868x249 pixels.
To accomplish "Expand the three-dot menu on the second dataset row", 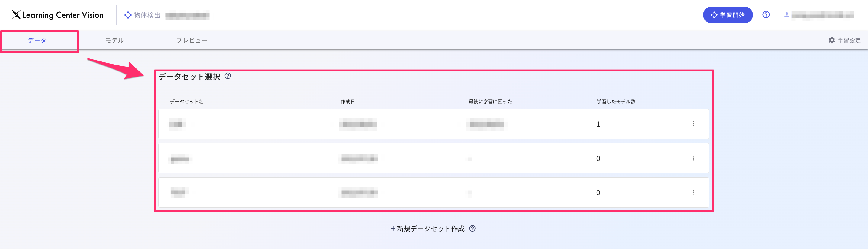I will [x=693, y=158].
